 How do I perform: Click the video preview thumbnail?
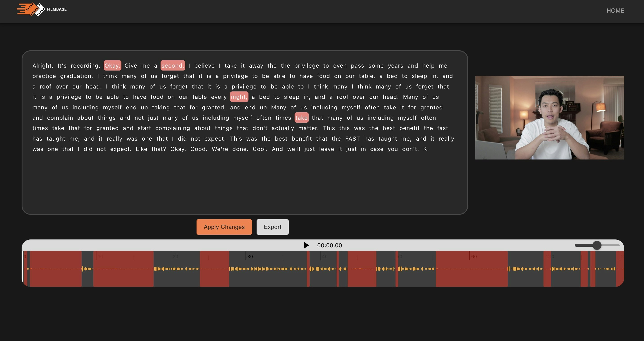[549, 118]
